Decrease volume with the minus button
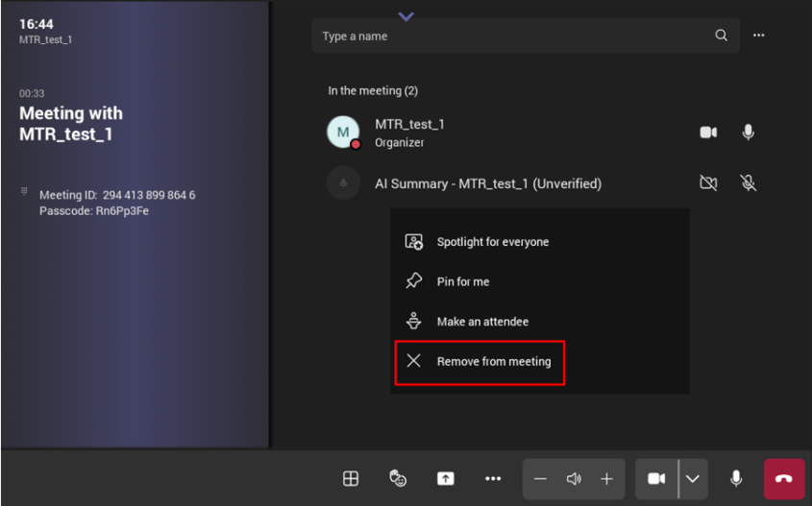 [x=540, y=478]
